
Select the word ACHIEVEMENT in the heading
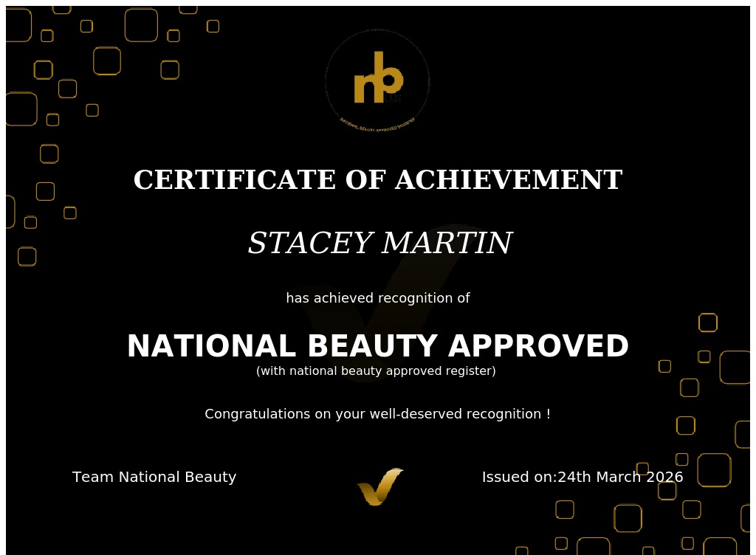click(509, 180)
